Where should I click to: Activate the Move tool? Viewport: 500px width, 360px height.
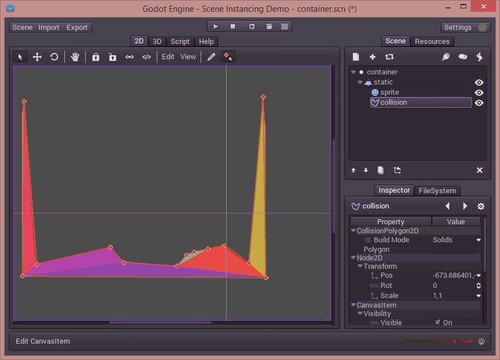(37, 57)
